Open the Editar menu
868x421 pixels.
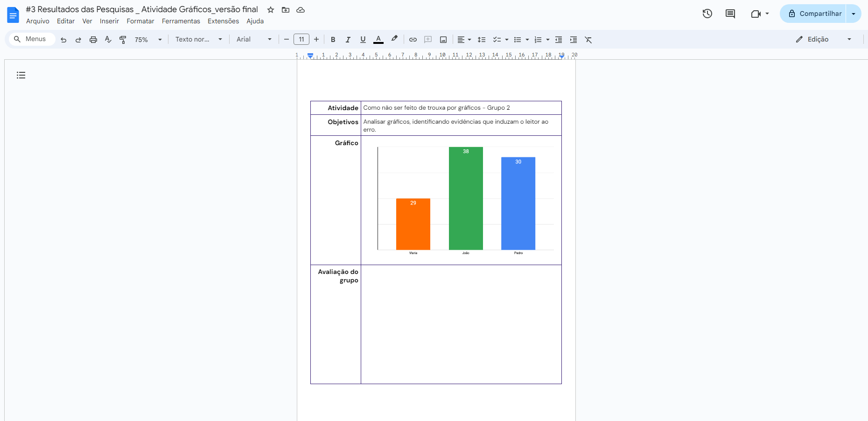(x=66, y=21)
